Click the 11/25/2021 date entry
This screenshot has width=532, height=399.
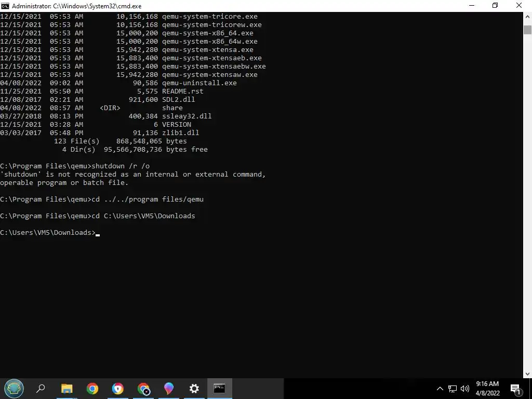click(x=21, y=91)
